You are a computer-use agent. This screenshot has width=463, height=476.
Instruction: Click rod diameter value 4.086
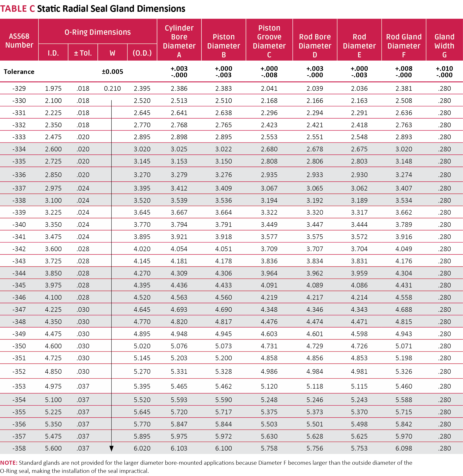click(359, 285)
